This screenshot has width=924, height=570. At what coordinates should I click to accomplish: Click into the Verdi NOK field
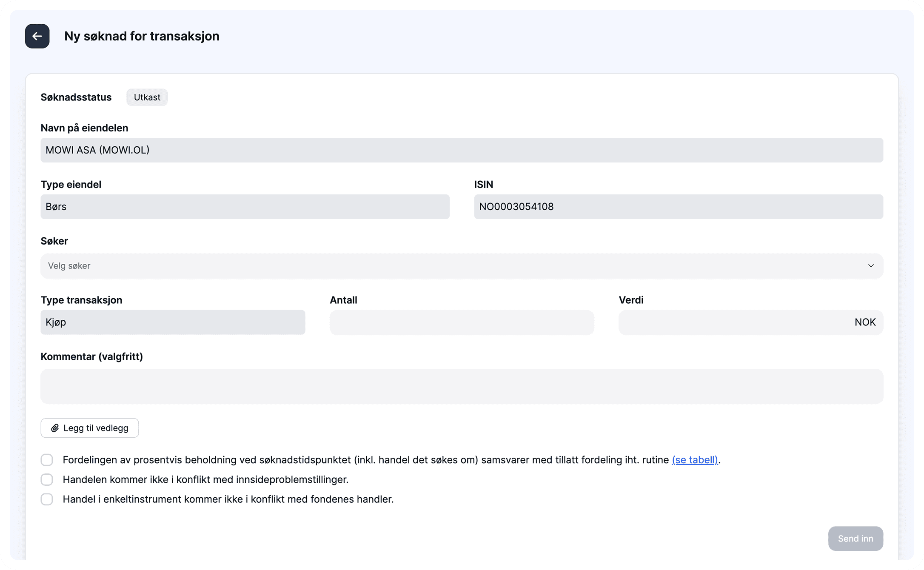732,322
